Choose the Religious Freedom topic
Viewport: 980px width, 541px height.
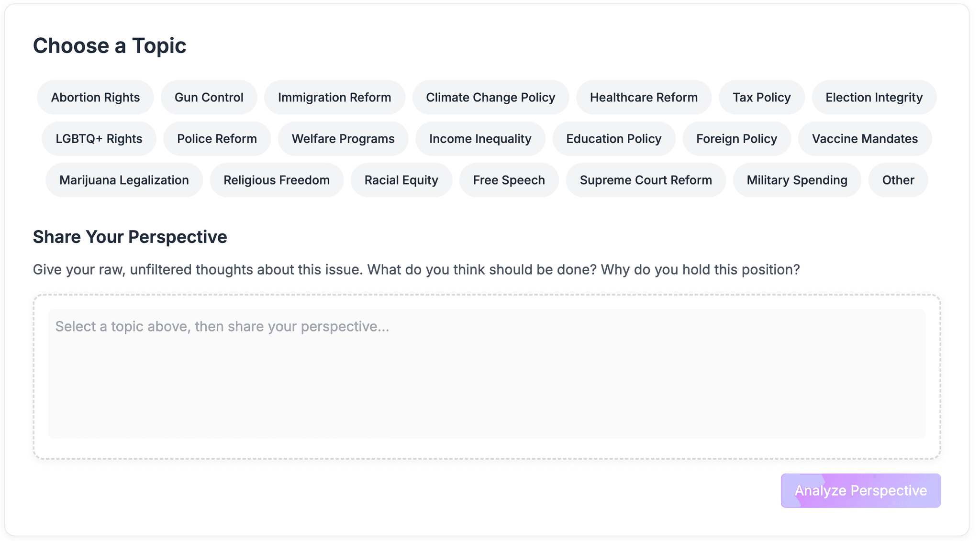(277, 180)
